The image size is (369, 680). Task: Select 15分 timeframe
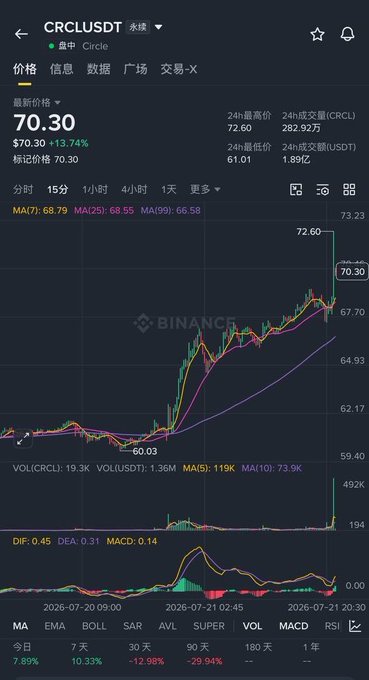[58, 190]
